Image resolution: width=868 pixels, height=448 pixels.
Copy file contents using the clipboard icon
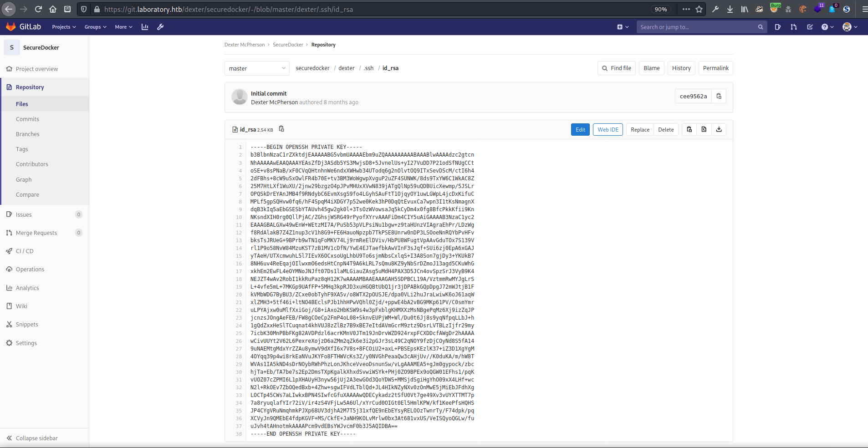(688, 129)
